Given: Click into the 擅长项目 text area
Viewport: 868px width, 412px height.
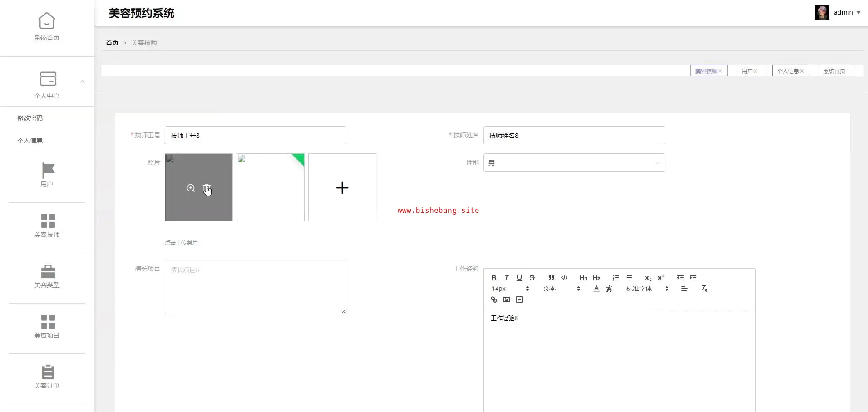Looking at the screenshot, I should click(256, 287).
